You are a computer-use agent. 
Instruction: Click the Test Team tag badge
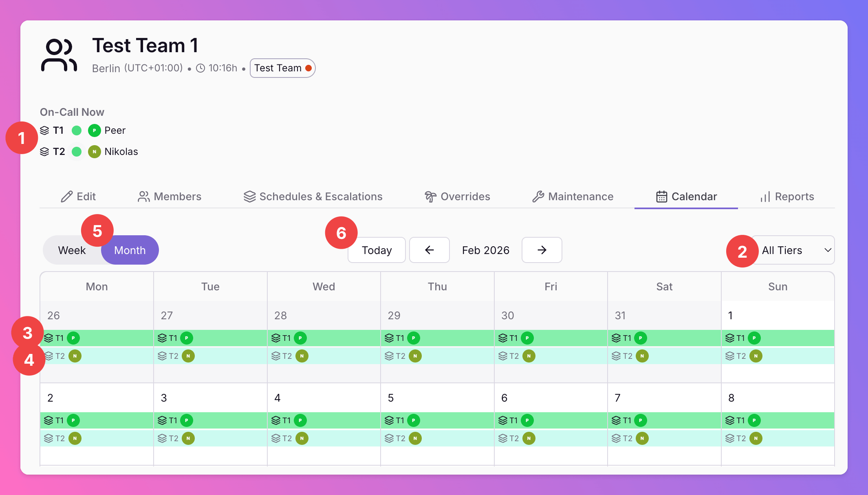(x=282, y=68)
